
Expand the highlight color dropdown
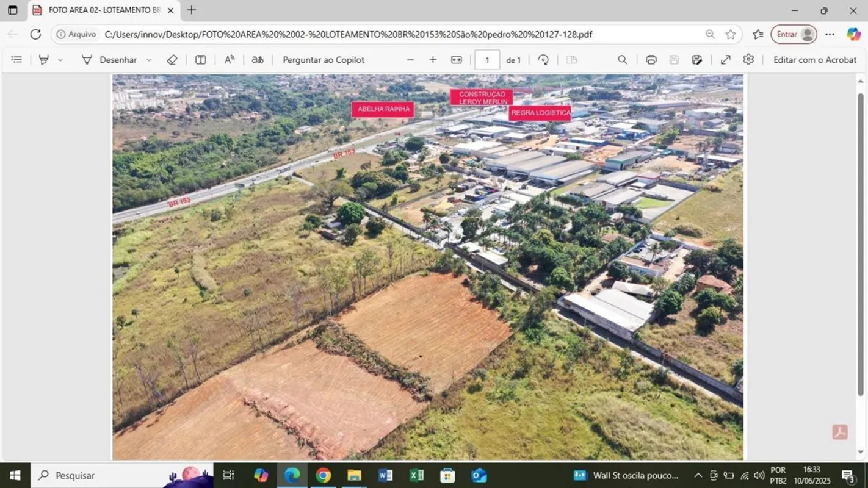click(x=60, y=60)
